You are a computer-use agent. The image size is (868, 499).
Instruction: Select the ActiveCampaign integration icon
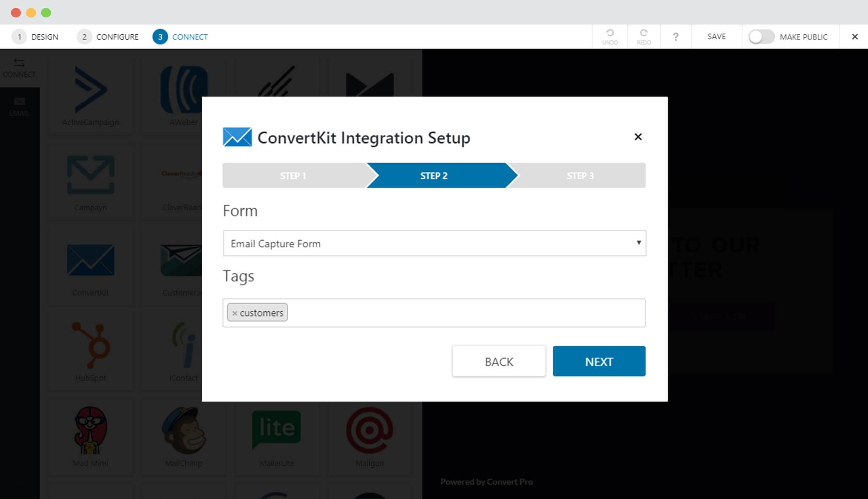click(90, 91)
